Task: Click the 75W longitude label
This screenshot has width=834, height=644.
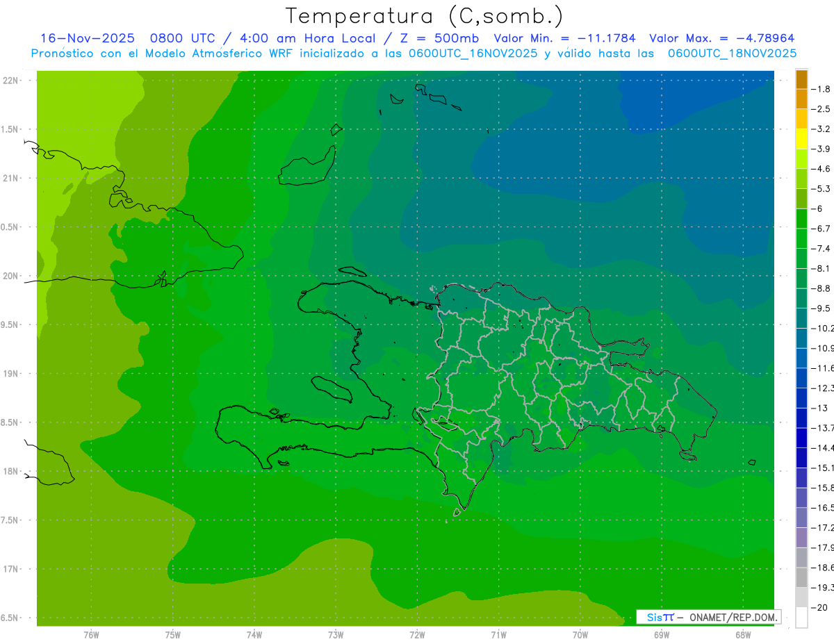Action: pos(172,634)
